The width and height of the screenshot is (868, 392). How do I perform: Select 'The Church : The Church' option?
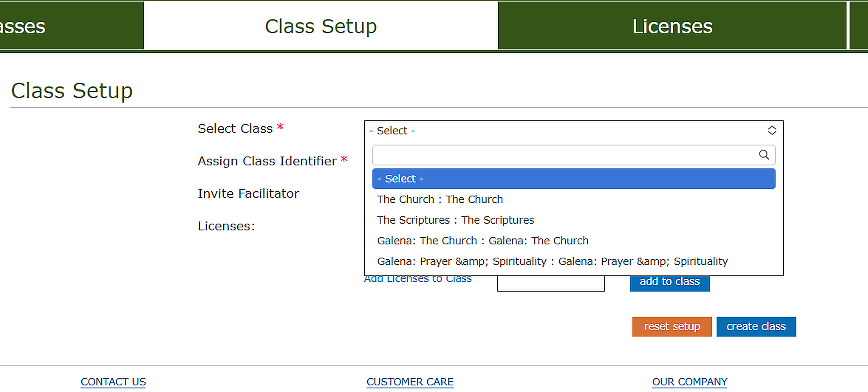pos(440,199)
